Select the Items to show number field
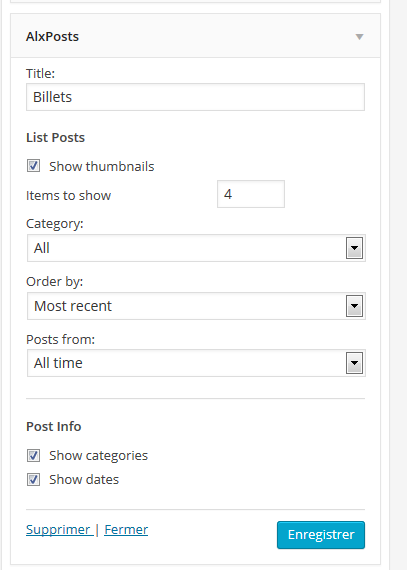 pyautogui.click(x=251, y=194)
